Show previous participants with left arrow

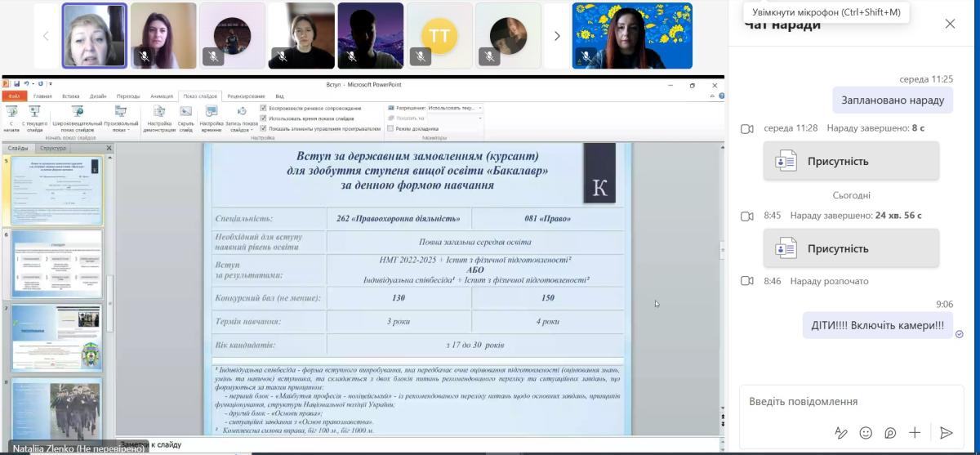(x=46, y=36)
